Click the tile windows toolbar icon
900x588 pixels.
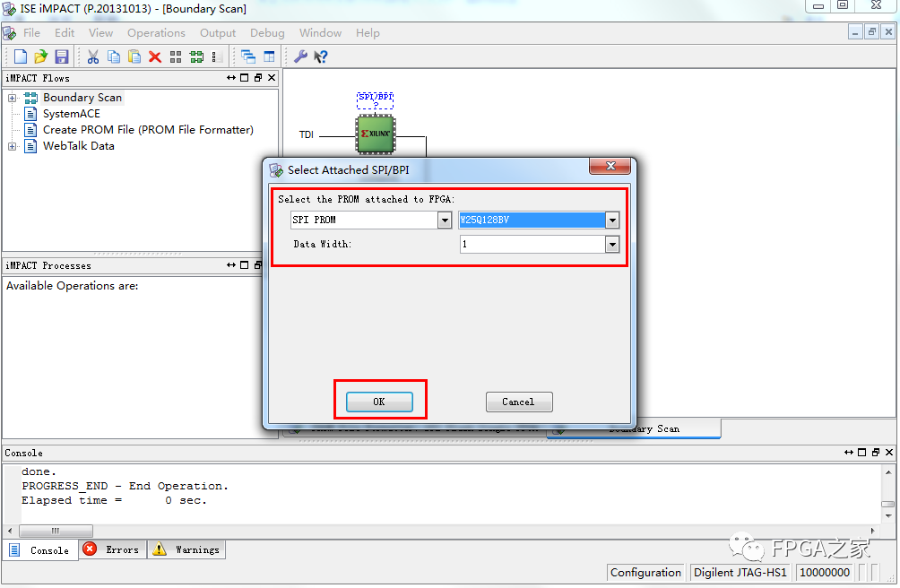(x=269, y=56)
